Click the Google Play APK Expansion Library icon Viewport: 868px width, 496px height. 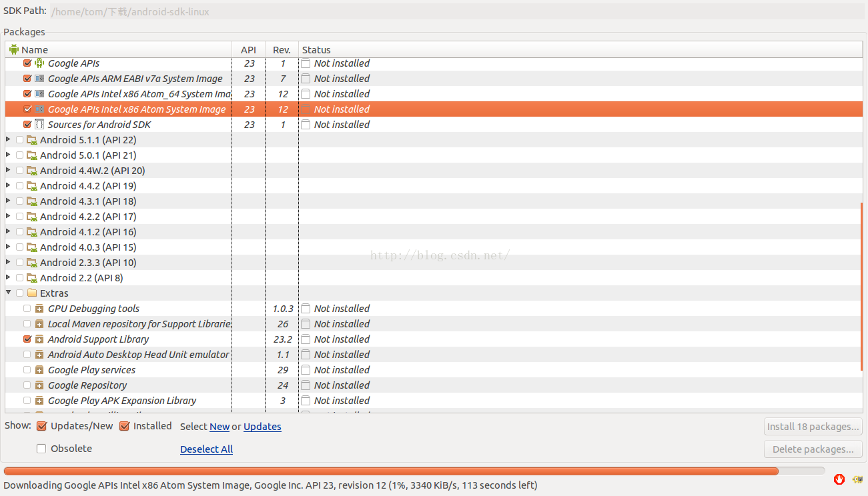pyautogui.click(x=39, y=401)
